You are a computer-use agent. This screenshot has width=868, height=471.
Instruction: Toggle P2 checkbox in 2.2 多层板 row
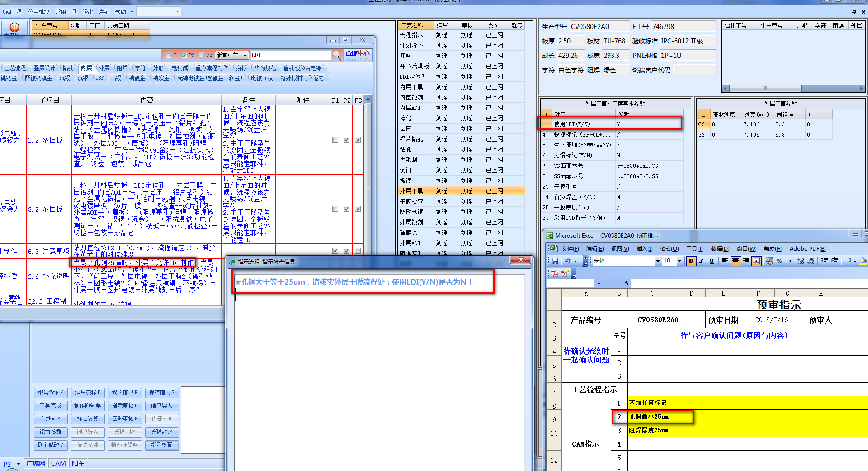tap(346, 140)
